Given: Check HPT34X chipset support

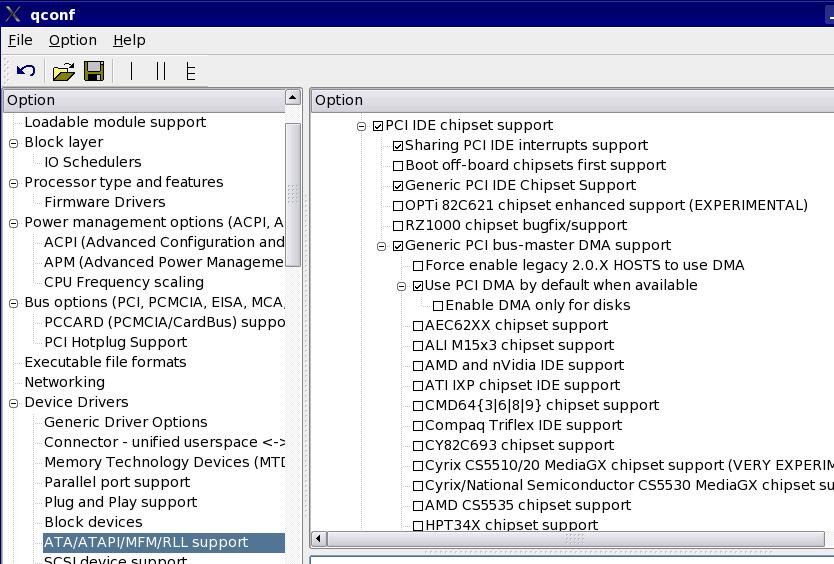Looking at the screenshot, I should [418, 526].
